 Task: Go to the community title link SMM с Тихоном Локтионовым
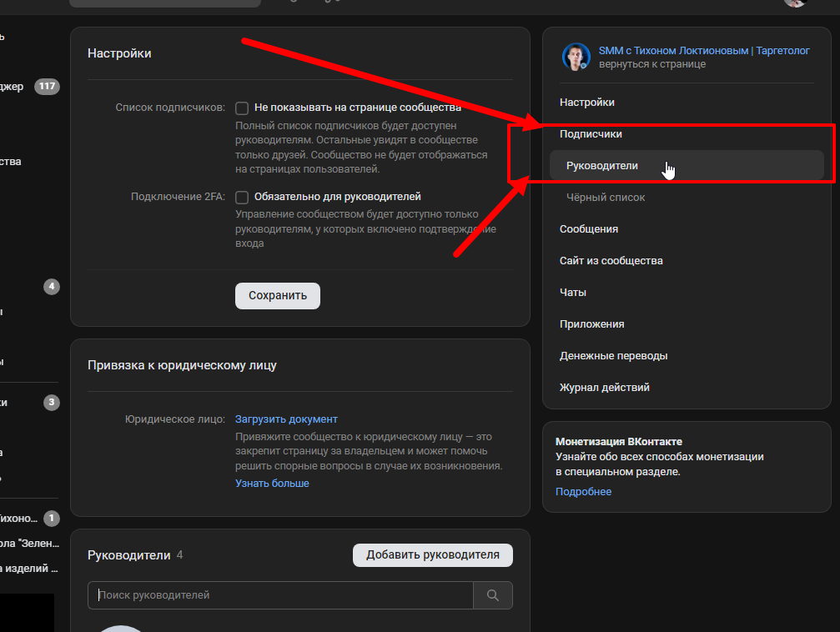(703, 50)
